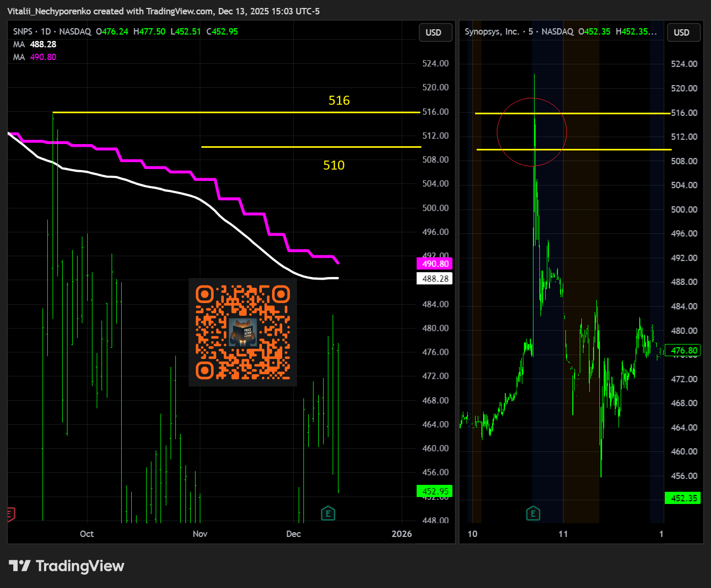The width and height of the screenshot is (711, 588).
Task: Click the SNPS · 1D · NASDAQ legend title
Action: [x=52, y=32]
